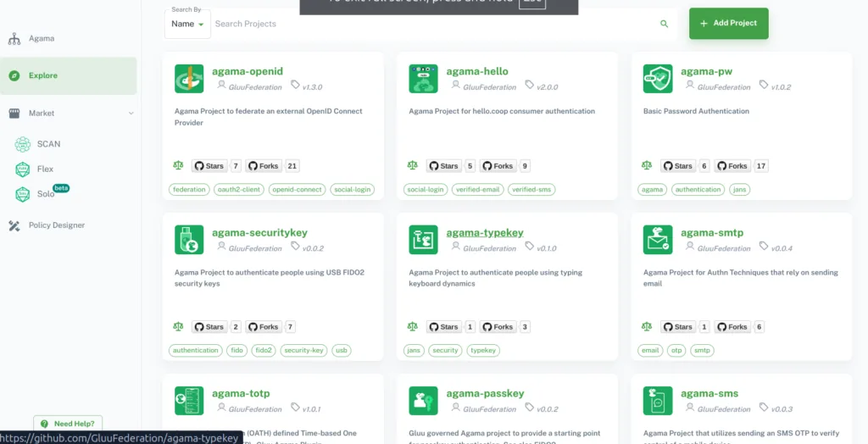Click the Agama sidebar icon

click(14, 39)
